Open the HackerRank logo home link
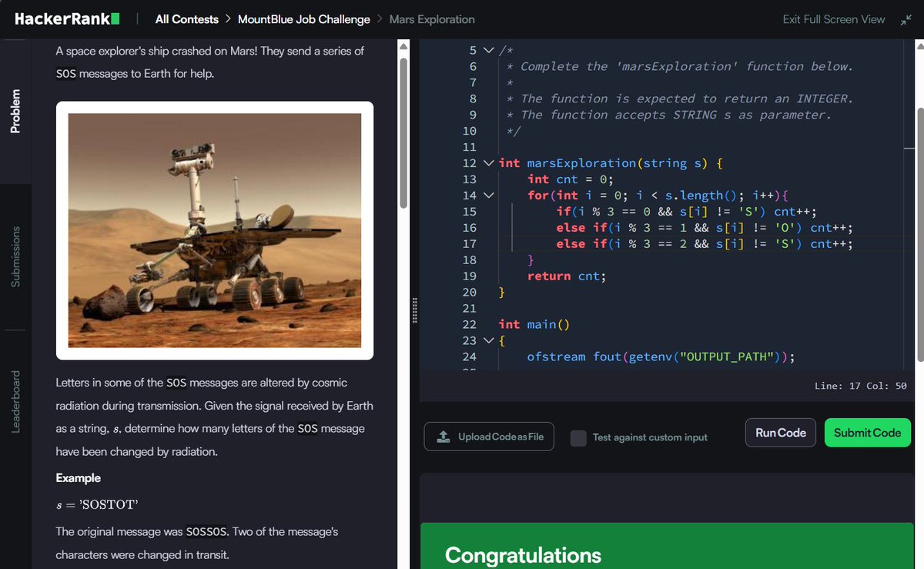The width and height of the screenshot is (924, 569). pyautogui.click(x=67, y=18)
